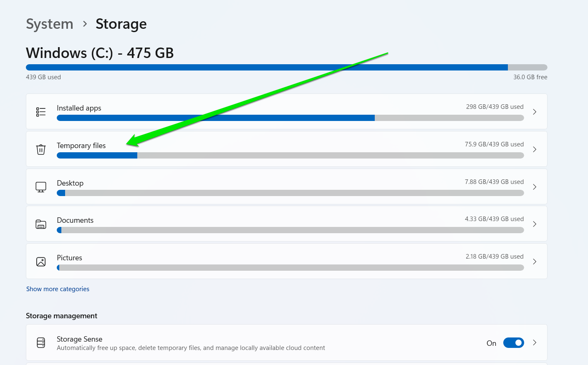
Task: Open the Temporary files label
Action: click(x=81, y=146)
